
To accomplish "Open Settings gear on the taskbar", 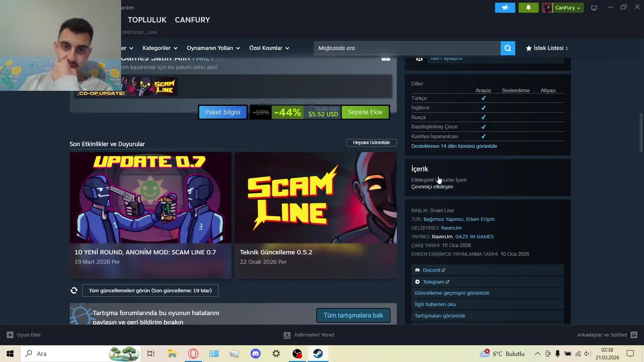I will 276,353.
